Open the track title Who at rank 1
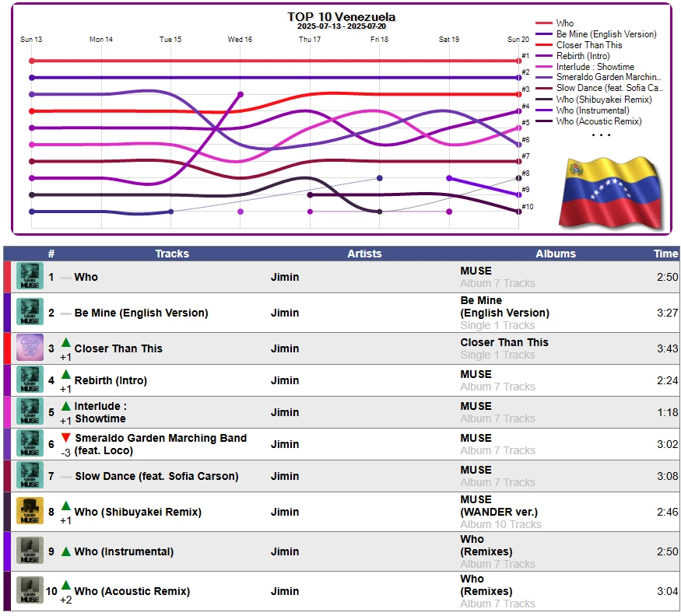The image size is (681, 616). pyautogui.click(x=86, y=277)
